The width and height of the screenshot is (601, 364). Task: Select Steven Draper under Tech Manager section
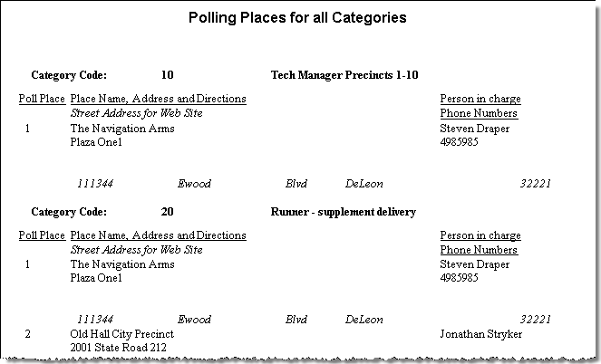coord(474,129)
